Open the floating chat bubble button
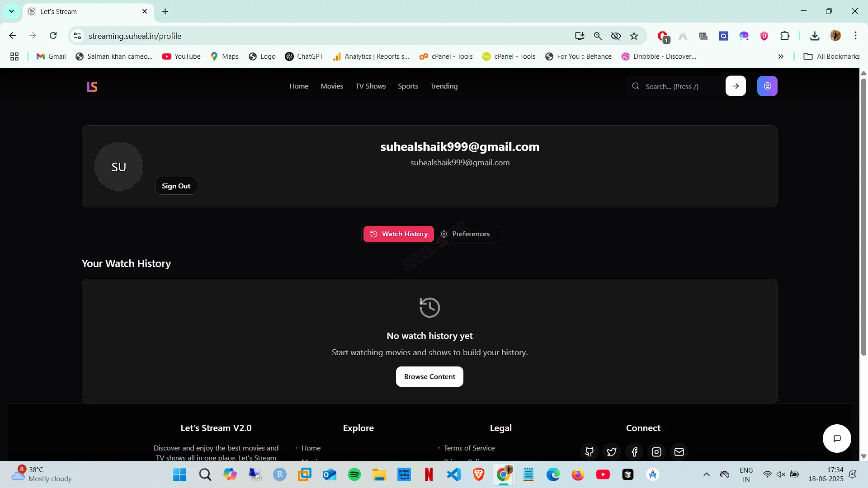This screenshot has height=488, width=868. (837, 438)
